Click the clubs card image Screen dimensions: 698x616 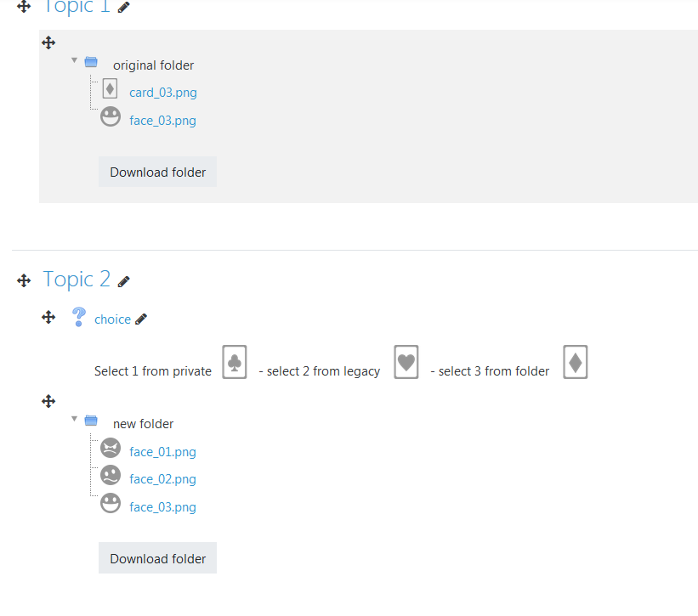235,362
